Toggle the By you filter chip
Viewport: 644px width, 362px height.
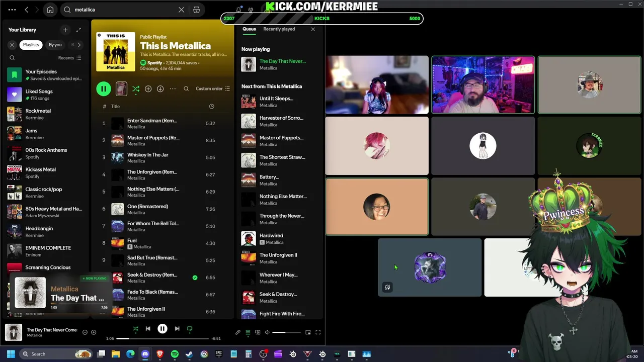point(55,45)
